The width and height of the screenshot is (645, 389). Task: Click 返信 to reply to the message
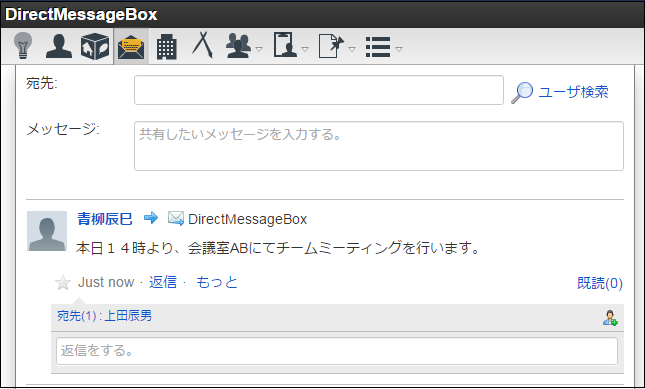click(x=163, y=282)
